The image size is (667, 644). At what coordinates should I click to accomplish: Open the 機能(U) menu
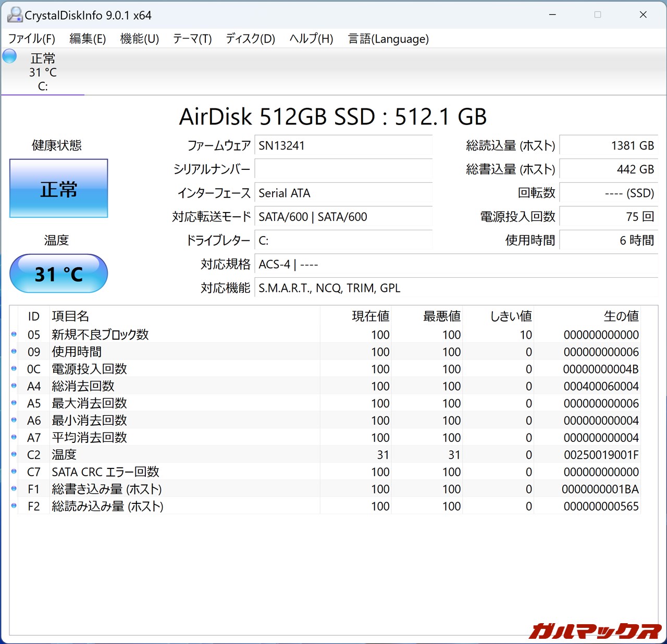(139, 39)
